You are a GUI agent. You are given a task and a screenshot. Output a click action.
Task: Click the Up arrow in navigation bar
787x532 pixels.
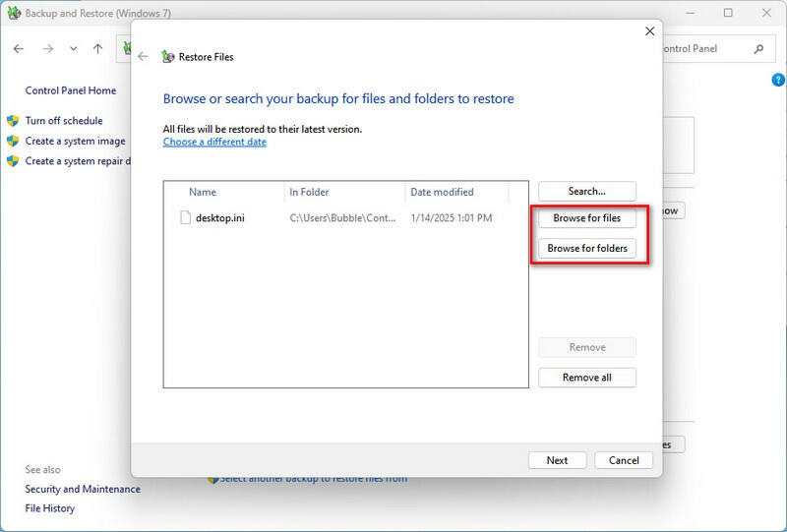[x=97, y=48]
